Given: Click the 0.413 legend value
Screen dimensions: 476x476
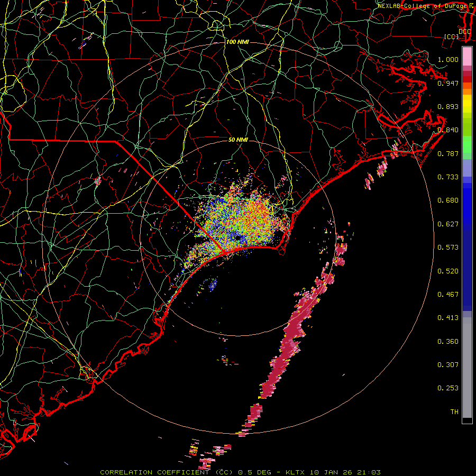Looking at the screenshot, I should (448, 317).
